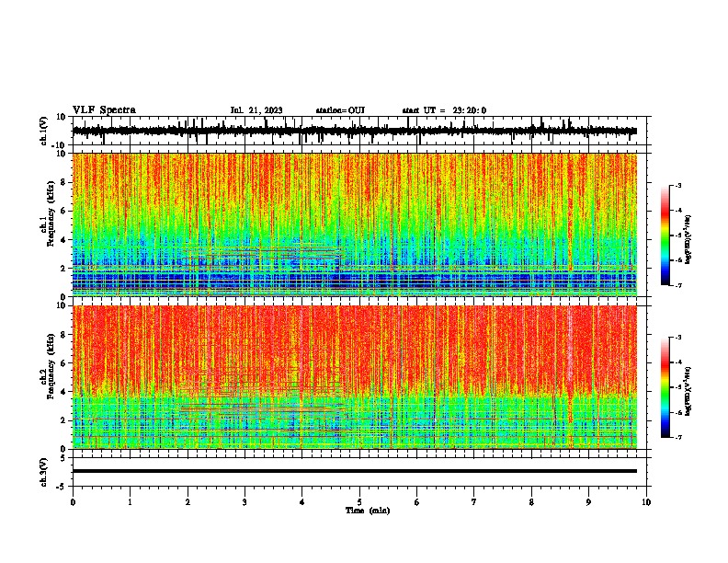Click the "-3" label on ch.2 color bar
Screen dimensions: 728x563
pos(677,338)
